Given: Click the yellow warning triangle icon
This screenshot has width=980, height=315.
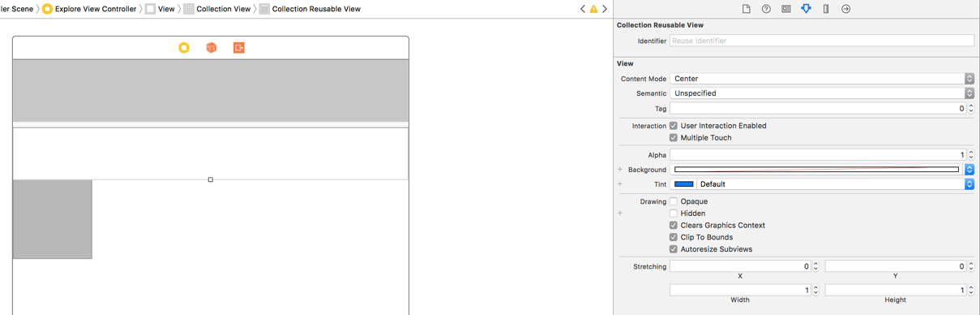Looking at the screenshot, I should (593, 9).
